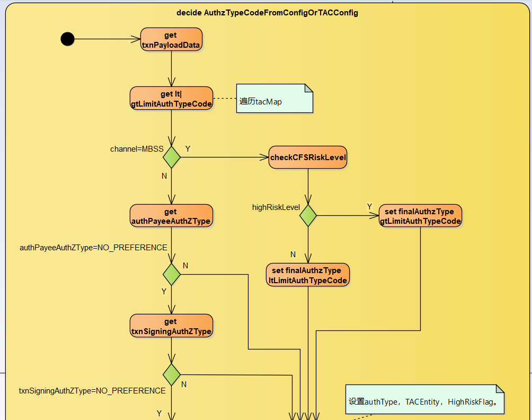Select the 'authPayeeAuthZType=NO_PREFERENCE' label
Image resolution: width=532 pixels, height=420 pixels.
(x=93, y=248)
